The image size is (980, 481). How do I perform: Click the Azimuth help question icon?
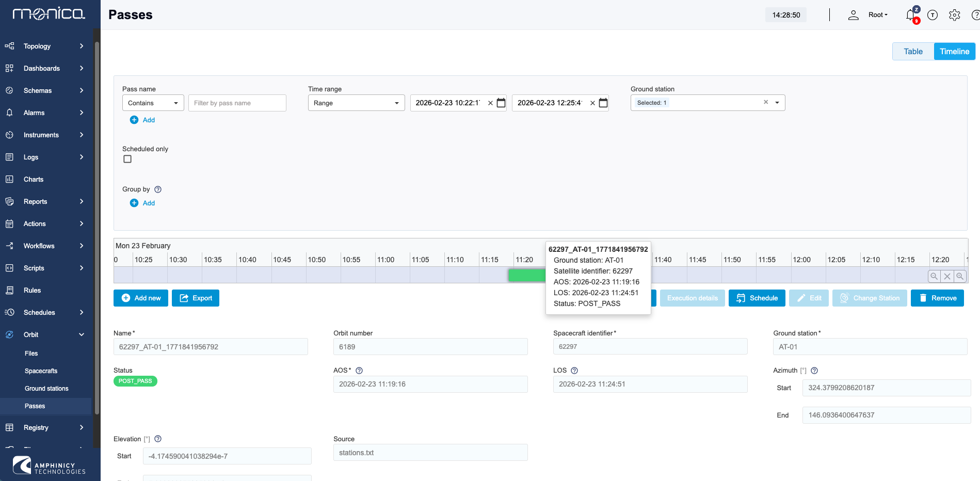[x=814, y=371]
